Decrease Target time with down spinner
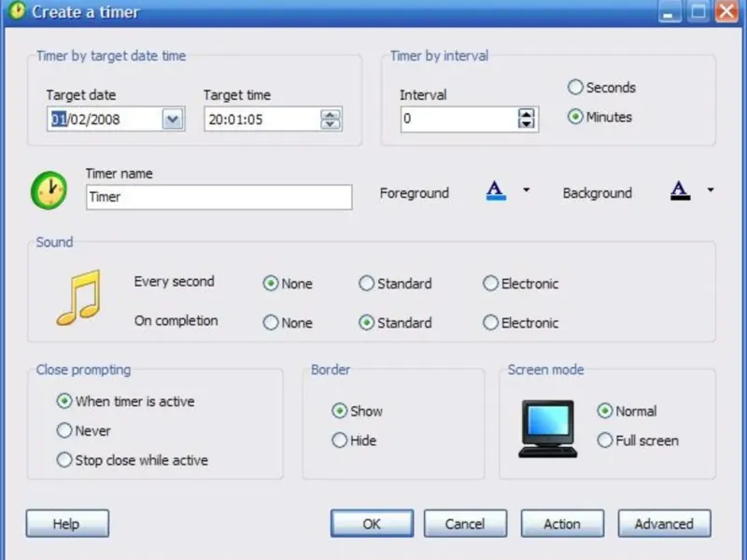Screen dimensions: 747x560 point(331,124)
